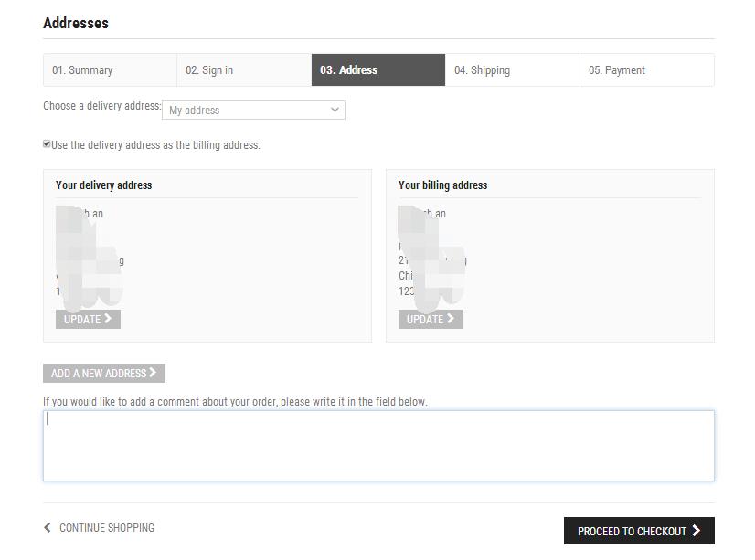755x560 pixels.
Task: Click the chevron icon on delivery address Update
Action: click(x=108, y=319)
